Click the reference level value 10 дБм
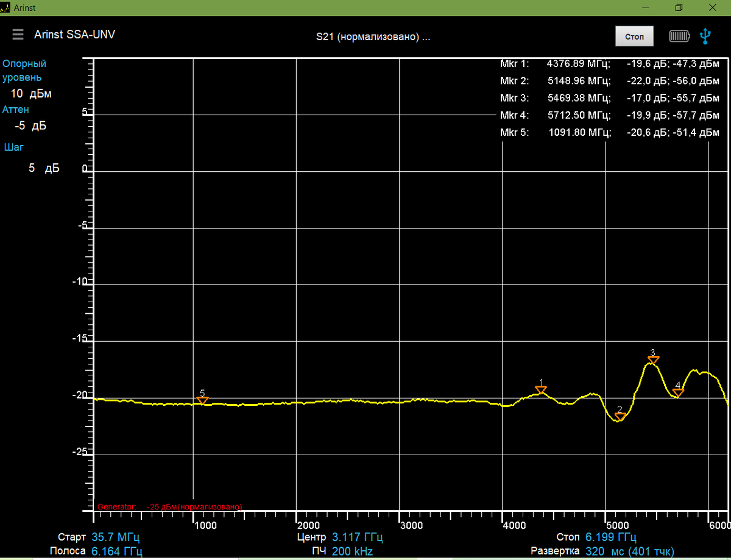 (x=31, y=94)
